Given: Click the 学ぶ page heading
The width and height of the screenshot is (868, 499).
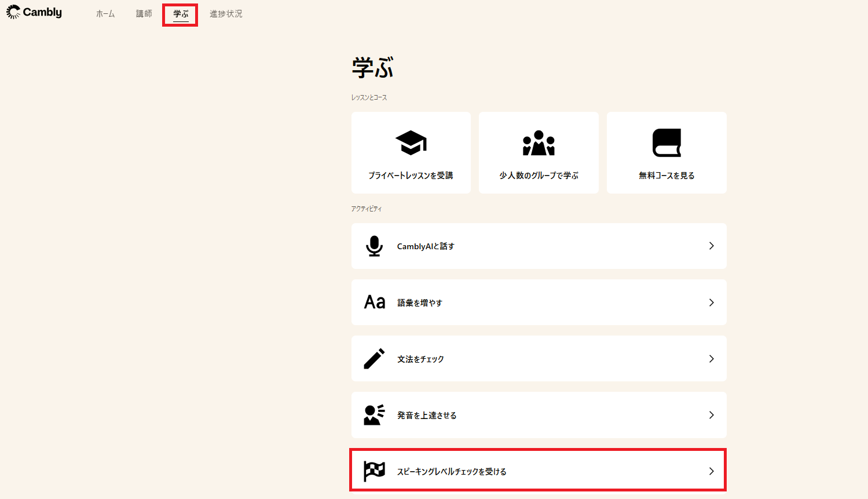Looking at the screenshot, I should coord(373,68).
